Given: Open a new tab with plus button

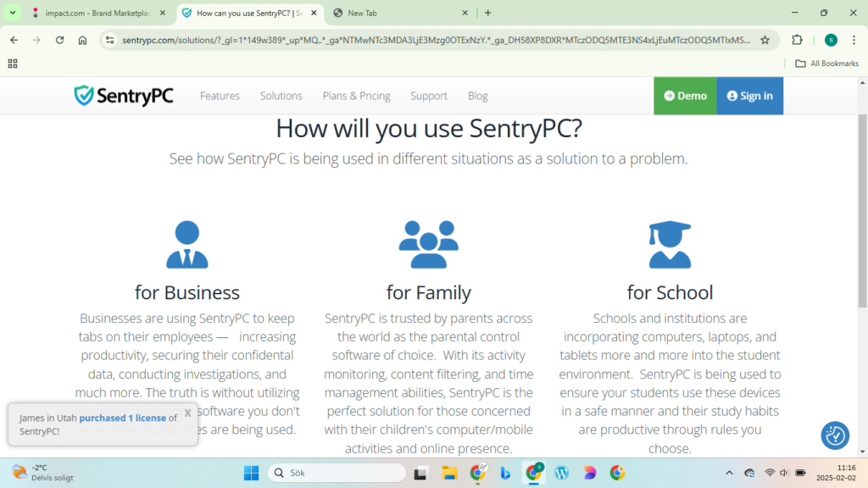Looking at the screenshot, I should coord(487,13).
